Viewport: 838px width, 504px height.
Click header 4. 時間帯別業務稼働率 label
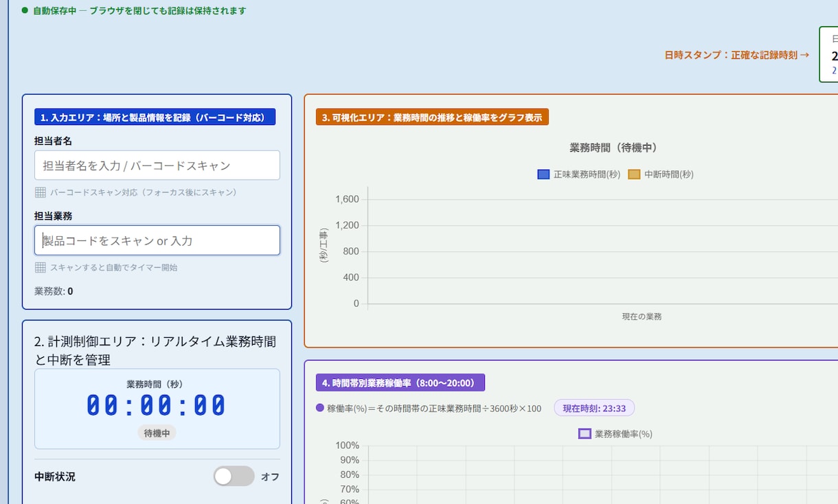[x=400, y=382]
